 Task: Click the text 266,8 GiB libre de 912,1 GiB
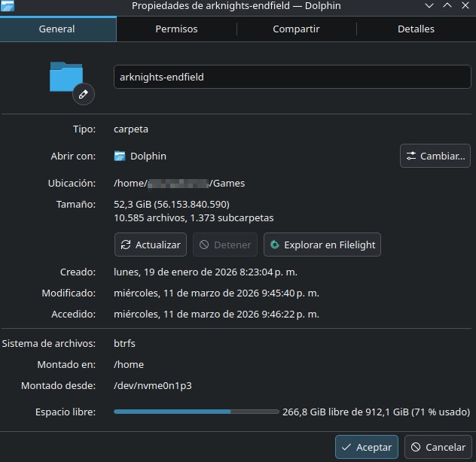point(346,412)
